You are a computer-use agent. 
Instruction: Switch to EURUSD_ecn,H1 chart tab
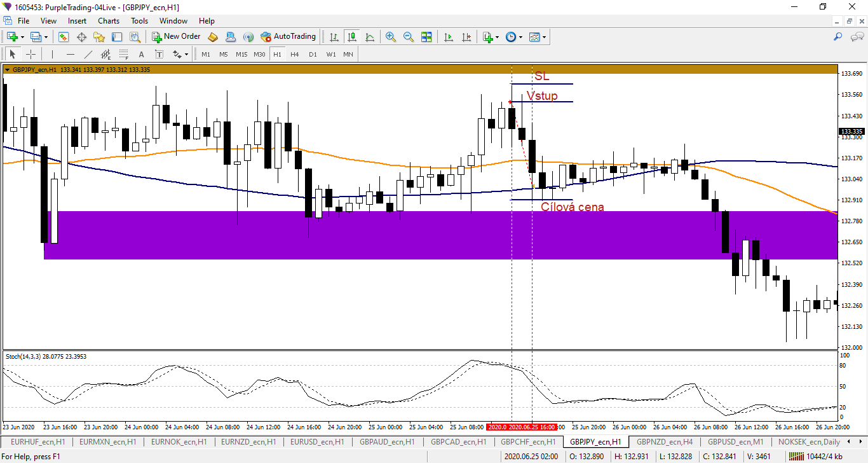316,441
